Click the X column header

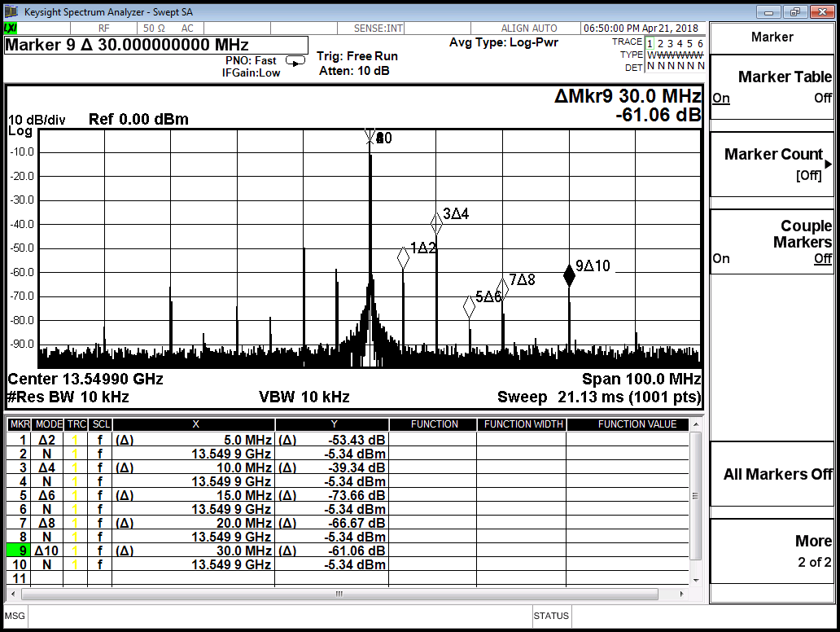(195, 424)
